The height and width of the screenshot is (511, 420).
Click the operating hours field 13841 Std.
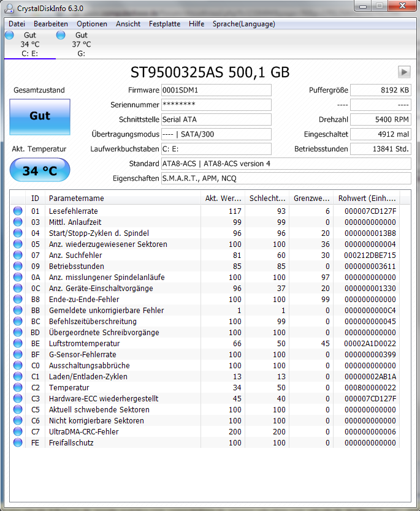pyautogui.click(x=381, y=149)
